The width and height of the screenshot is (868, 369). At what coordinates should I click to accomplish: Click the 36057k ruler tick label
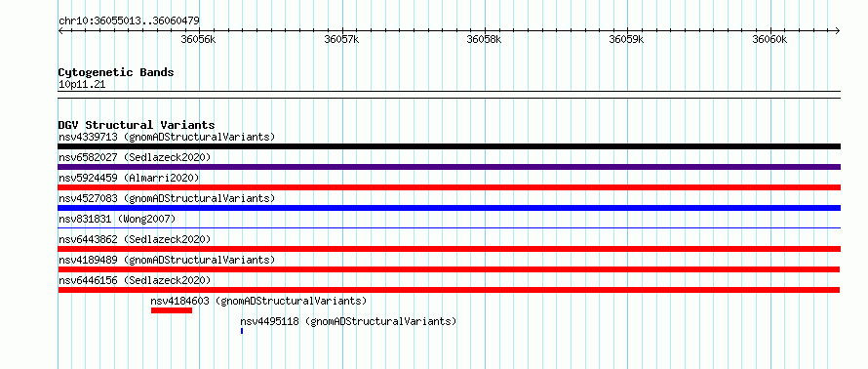341,39
